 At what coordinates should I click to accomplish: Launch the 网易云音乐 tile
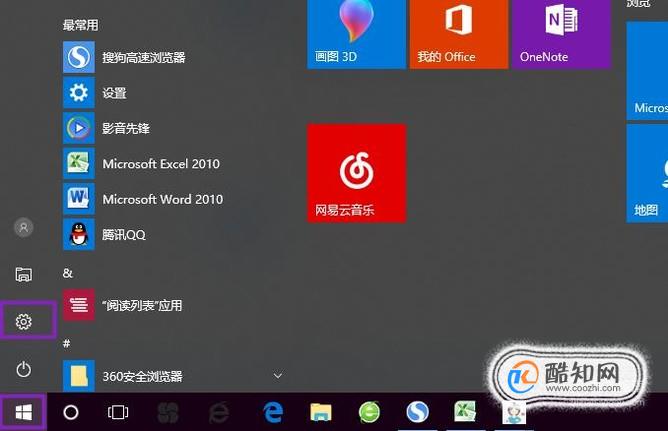tap(356, 173)
